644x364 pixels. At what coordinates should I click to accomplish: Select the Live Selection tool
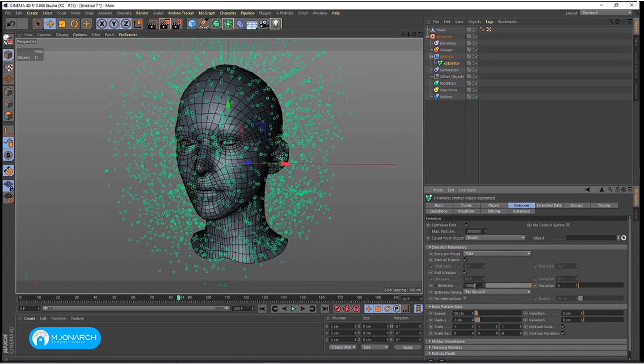(x=38, y=24)
